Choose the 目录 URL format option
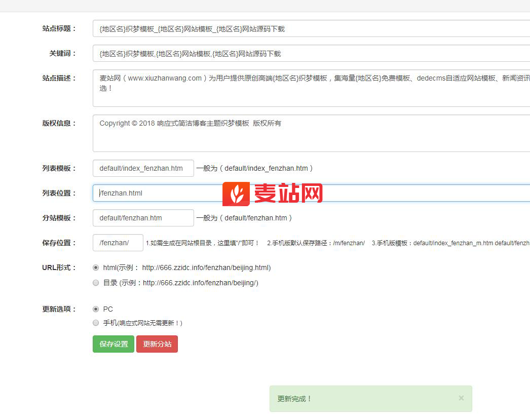Screen dimensions: 530x420 (96, 283)
